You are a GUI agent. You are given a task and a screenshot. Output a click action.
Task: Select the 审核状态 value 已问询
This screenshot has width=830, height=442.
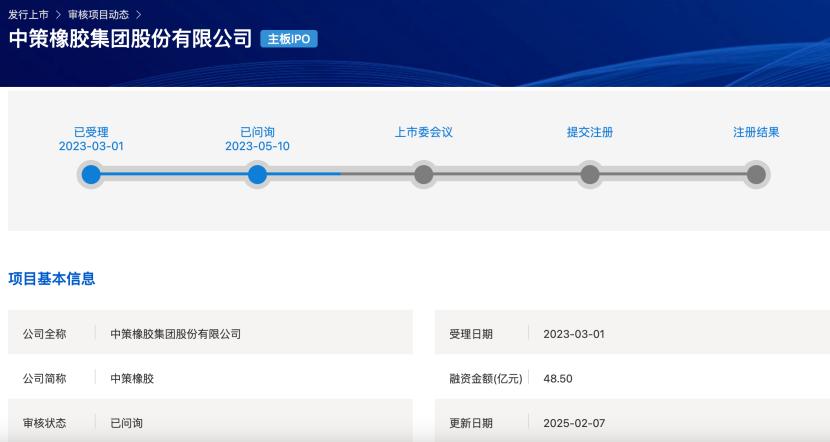pyautogui.click(x=127, y=423)
